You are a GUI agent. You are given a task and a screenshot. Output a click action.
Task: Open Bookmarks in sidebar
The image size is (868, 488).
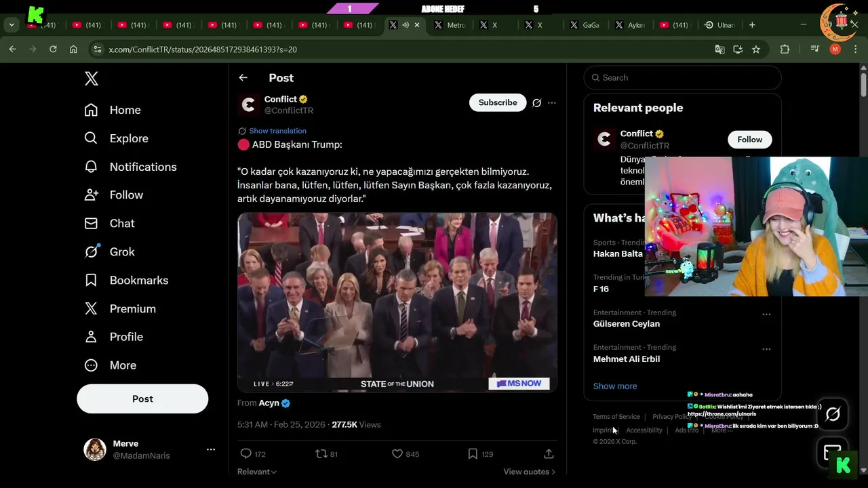126,281
